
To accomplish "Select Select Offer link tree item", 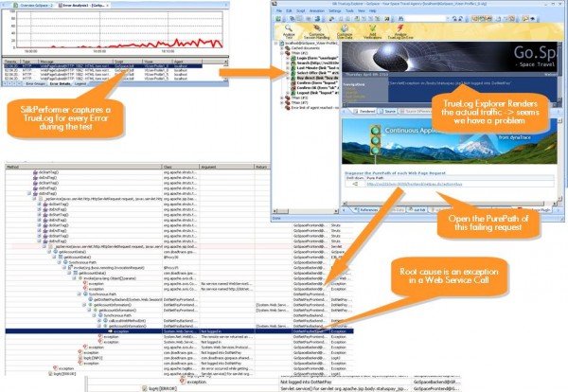I will (317, 73).
